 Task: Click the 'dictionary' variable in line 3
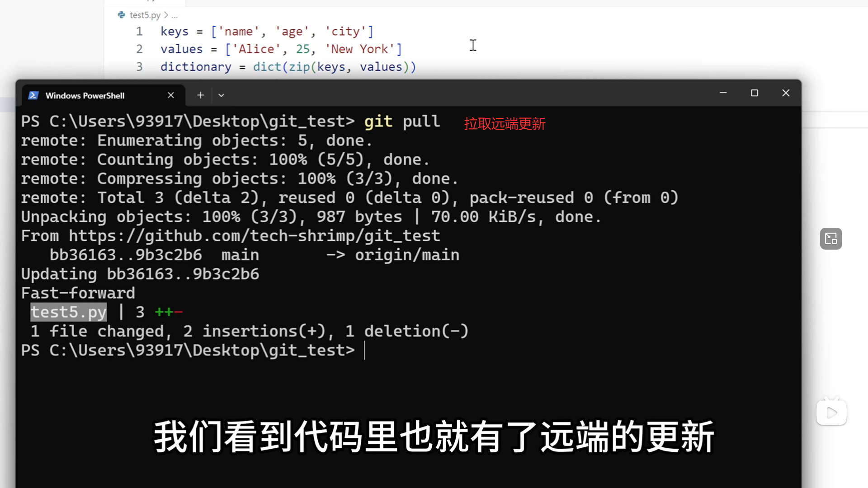tap(196, 67)
